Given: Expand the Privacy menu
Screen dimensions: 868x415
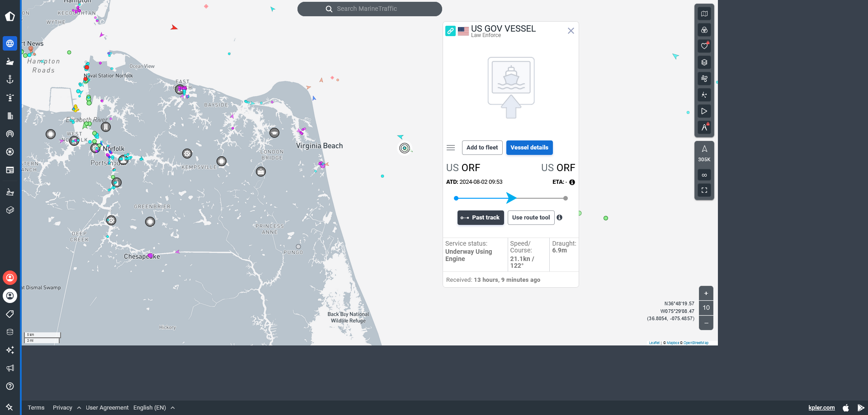Looking at the screenshot, I should (67, 407).
